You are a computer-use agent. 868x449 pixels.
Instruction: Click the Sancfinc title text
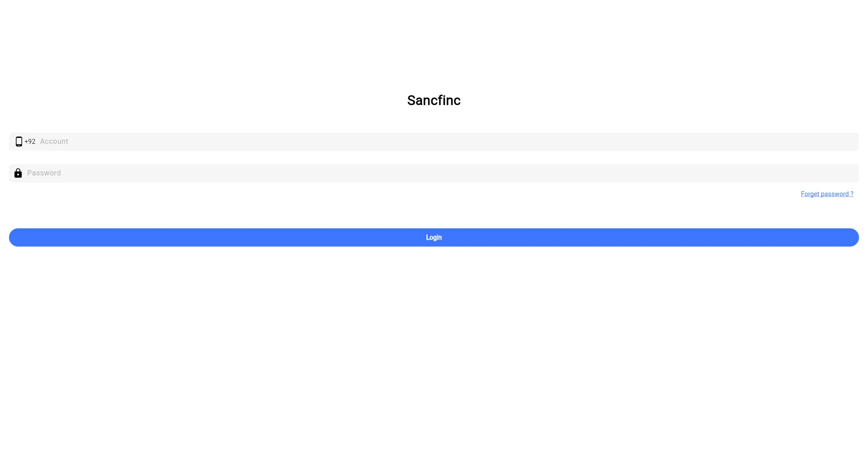(x=434, y=100)
